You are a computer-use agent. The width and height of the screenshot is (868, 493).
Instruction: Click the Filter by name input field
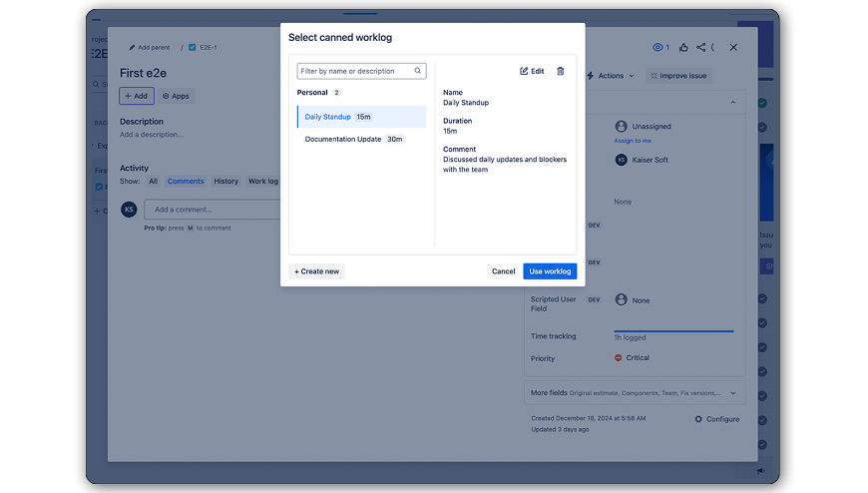354,71
